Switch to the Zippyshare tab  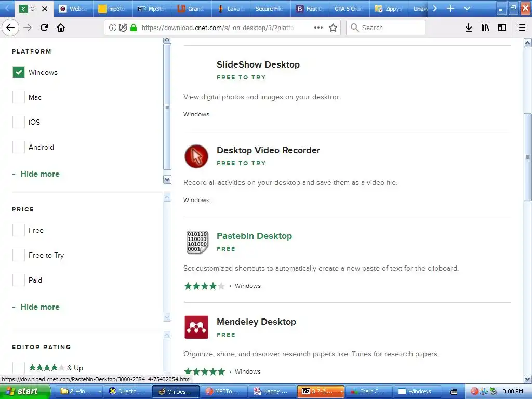389,9
